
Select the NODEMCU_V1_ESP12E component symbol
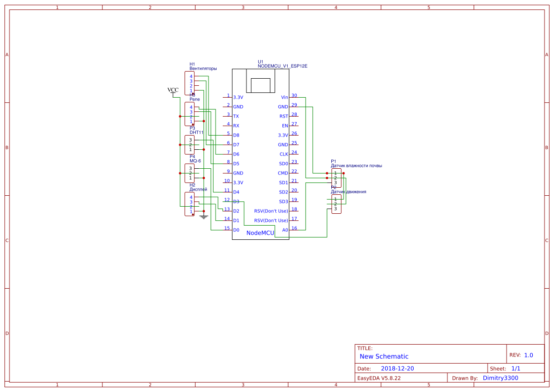point(261,152)
